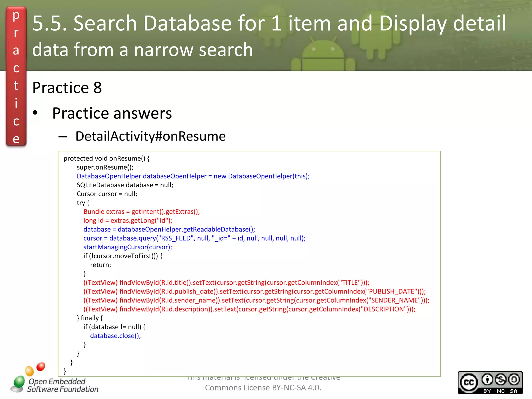The height and width of the screenshot is (399, 532).
Task: Click the blue 'database.query("RSS_FEED"' line
Action: [195, 238]
